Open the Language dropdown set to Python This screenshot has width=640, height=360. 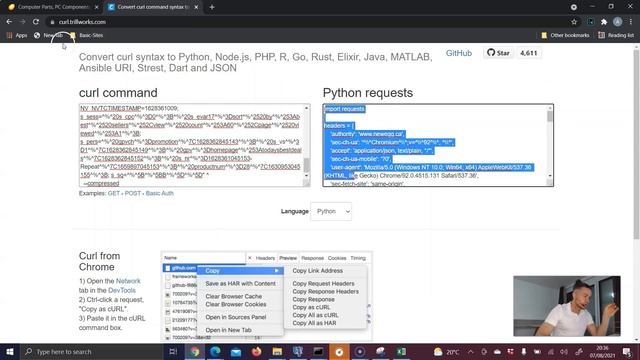[x=331, y=211]
